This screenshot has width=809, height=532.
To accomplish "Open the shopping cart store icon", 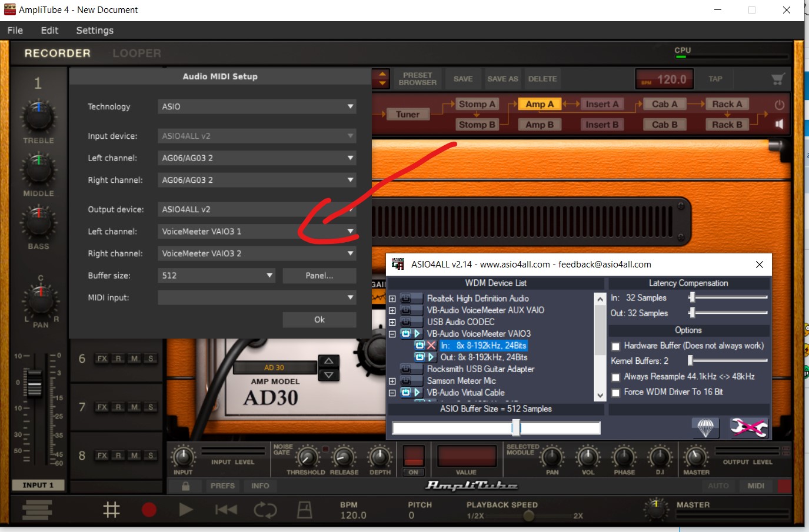I will (778, 79).
